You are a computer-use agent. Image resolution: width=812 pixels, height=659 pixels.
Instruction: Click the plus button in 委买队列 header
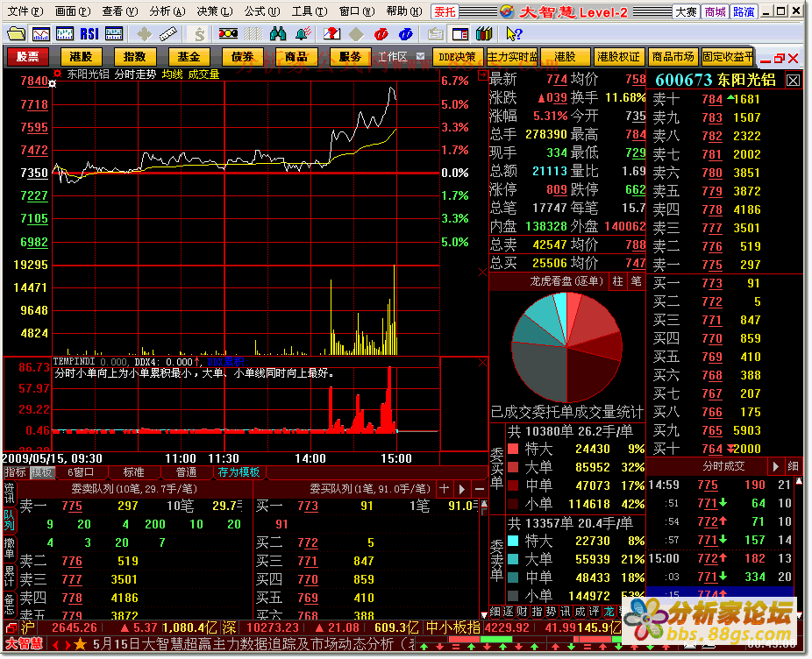tap(444, 488)
